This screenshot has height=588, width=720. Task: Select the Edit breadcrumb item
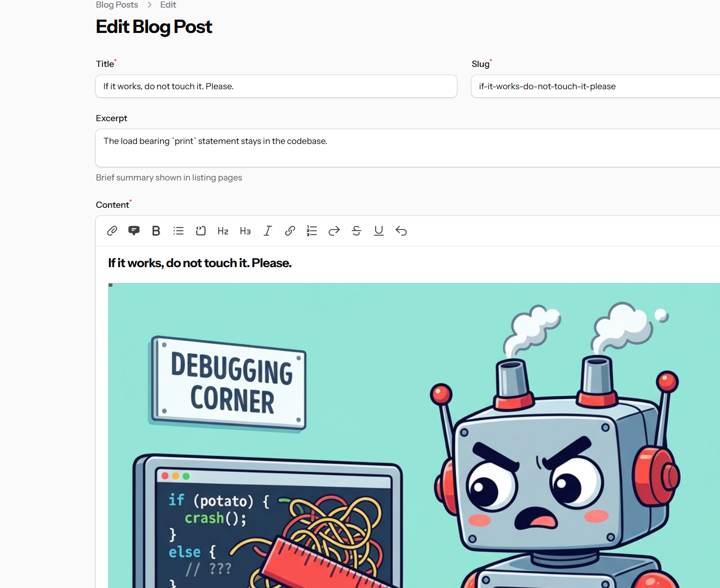[x=168, y=5]
